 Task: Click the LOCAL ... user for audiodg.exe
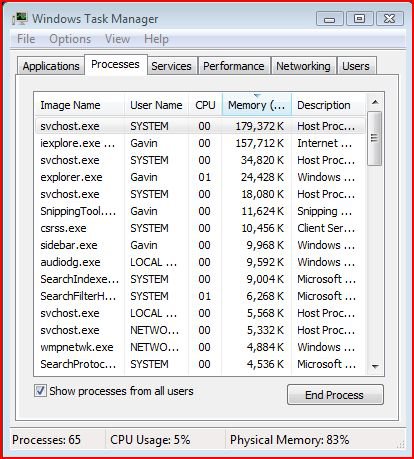click(x=154, y=262)
